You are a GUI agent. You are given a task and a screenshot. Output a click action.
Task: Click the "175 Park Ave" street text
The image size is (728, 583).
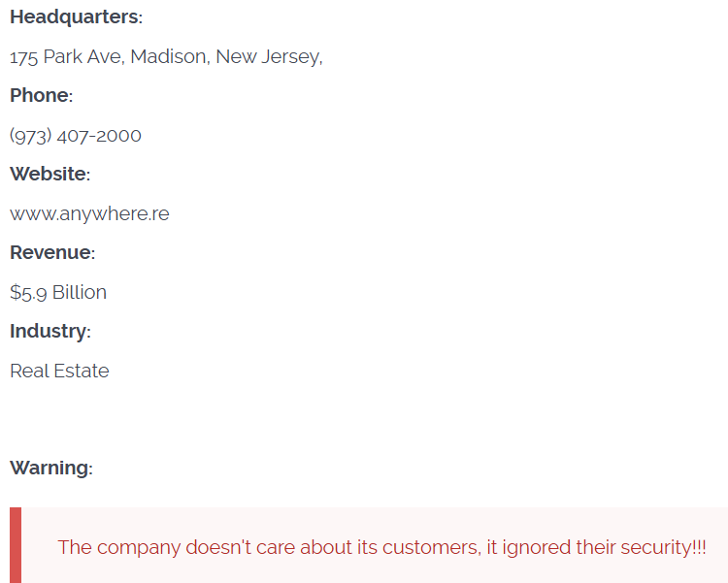point(66,57)
